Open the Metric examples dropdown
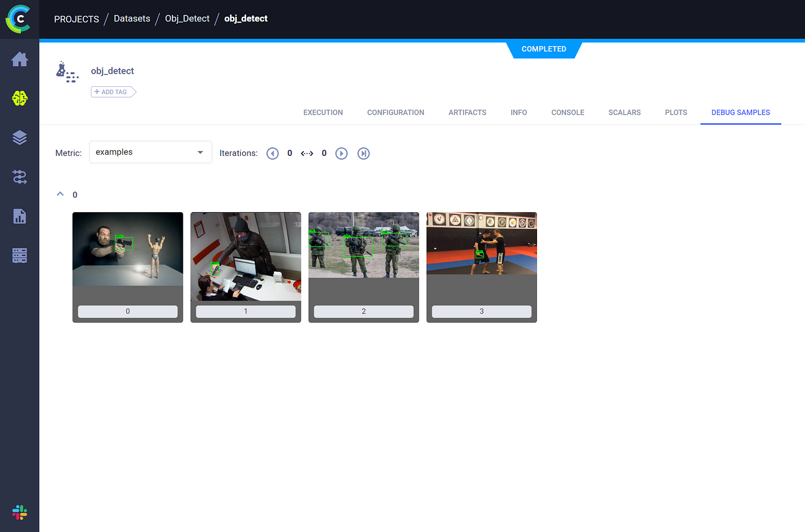Image resolution: width=805 pixels, height=532 pixels. point(150,152)
